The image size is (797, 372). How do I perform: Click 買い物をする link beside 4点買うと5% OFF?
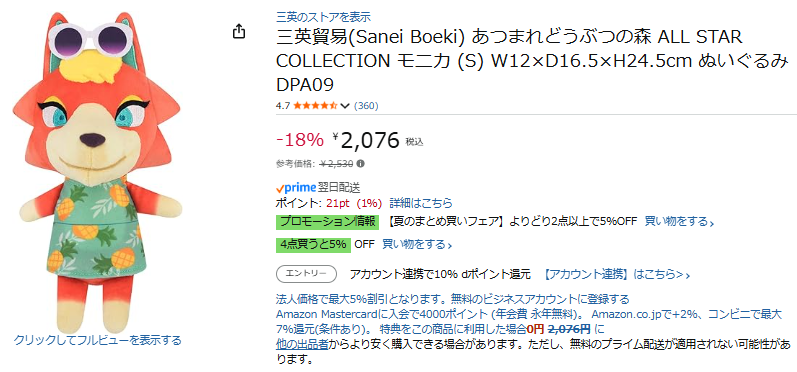click(417, 244)
